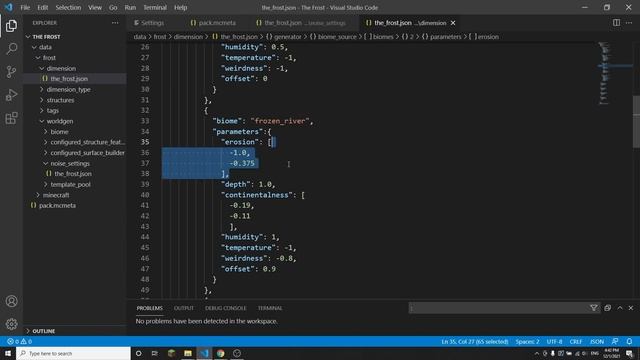Open Chrome from the taskbar

coord(220,353)
